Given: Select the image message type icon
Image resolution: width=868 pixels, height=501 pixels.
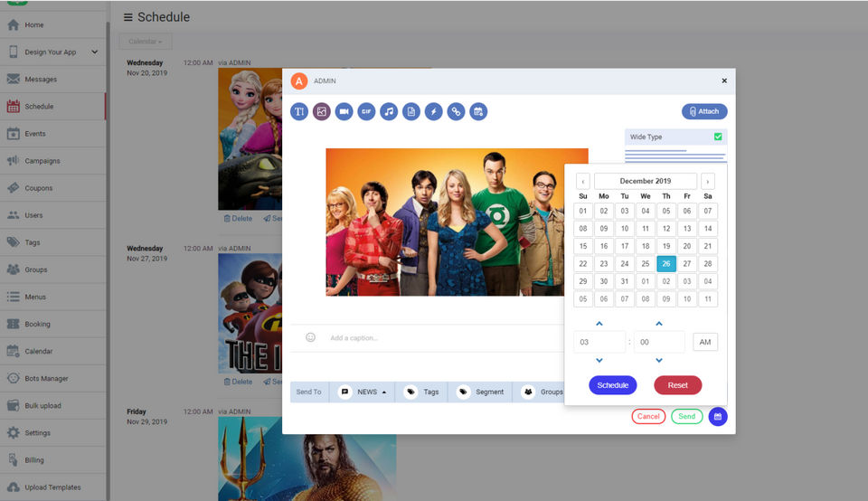Looking at the screenshot, I should [322, 111].
